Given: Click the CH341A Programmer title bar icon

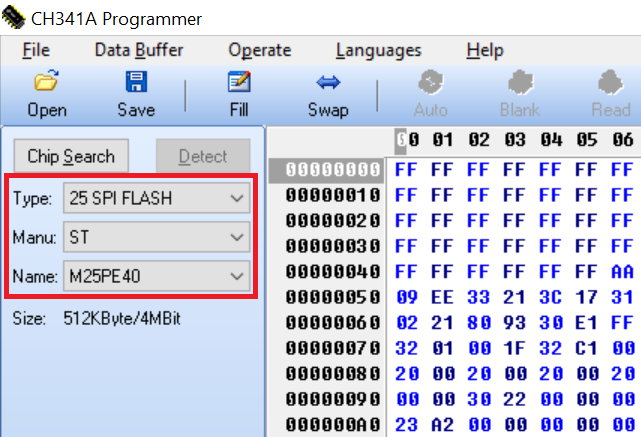Looking at the screenshot, I should [15, 19].
